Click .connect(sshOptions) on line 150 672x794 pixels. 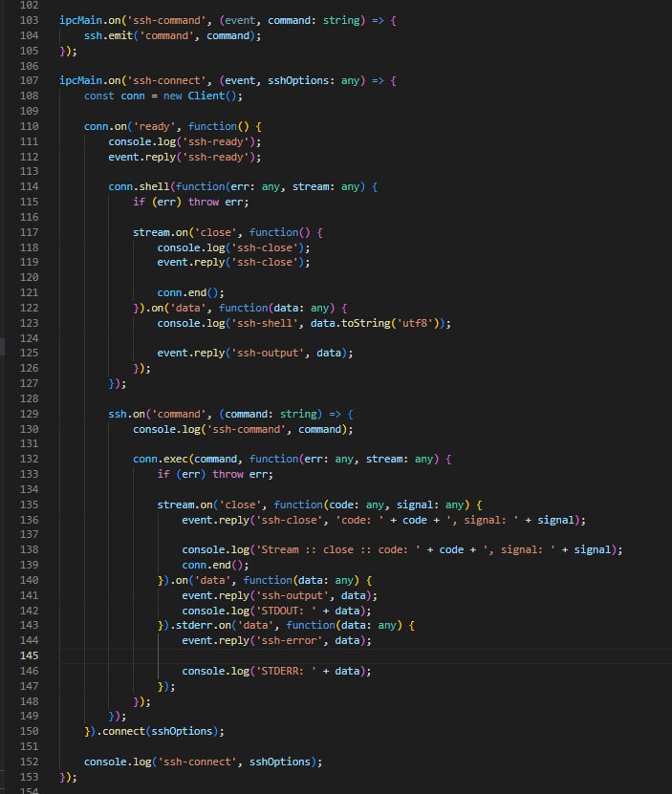157,731
